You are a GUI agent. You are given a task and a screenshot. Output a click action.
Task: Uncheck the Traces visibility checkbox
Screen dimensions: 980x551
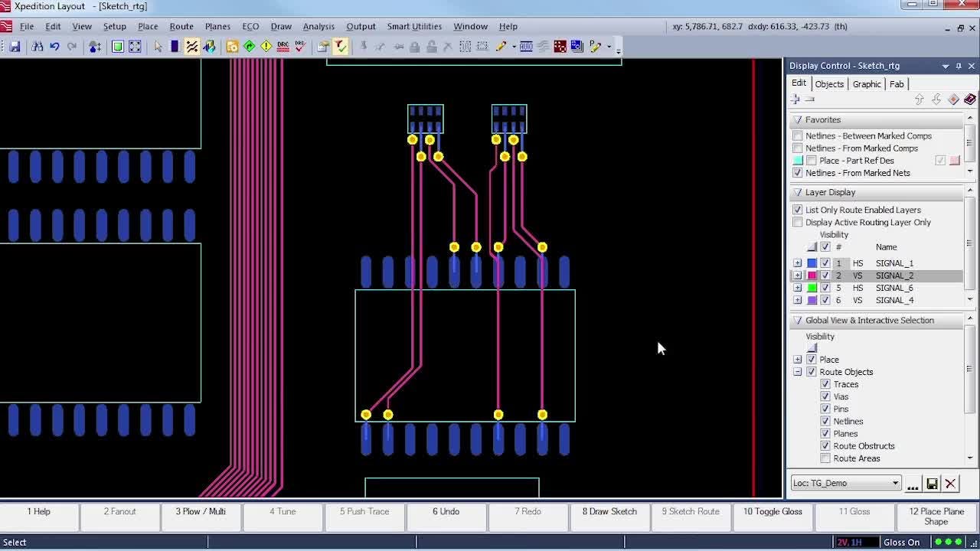(x=825, y=384)
